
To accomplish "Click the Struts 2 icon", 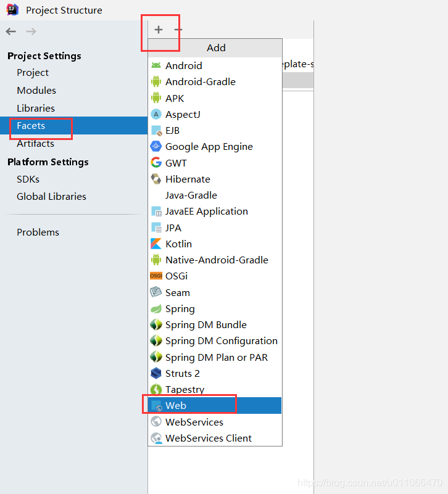I will click(156, 373).
